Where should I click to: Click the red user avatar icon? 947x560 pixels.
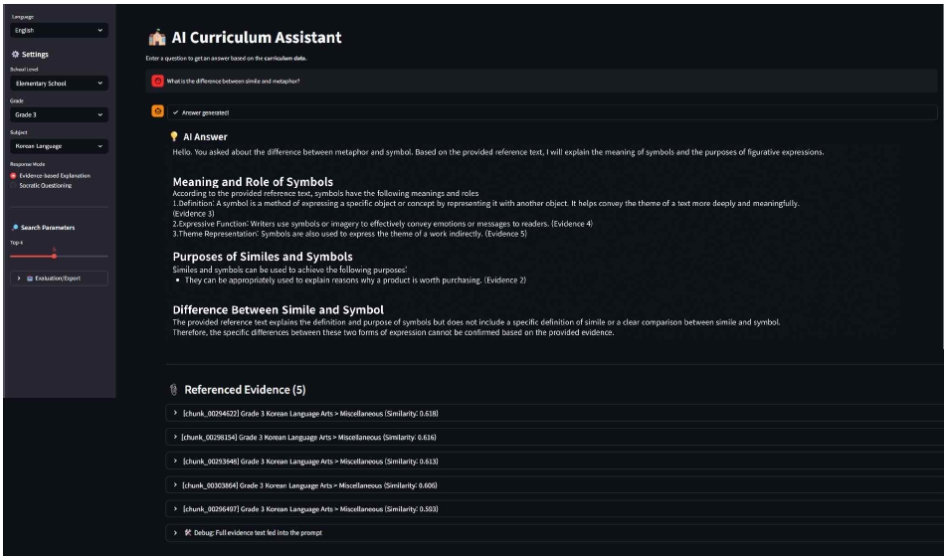tap(157, 81)
